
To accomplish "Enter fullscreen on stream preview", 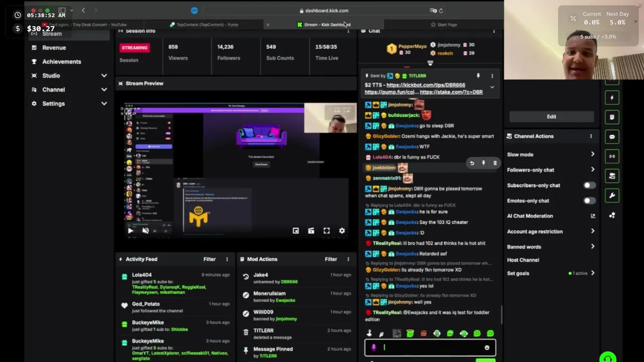I will [x=327, y=231].
